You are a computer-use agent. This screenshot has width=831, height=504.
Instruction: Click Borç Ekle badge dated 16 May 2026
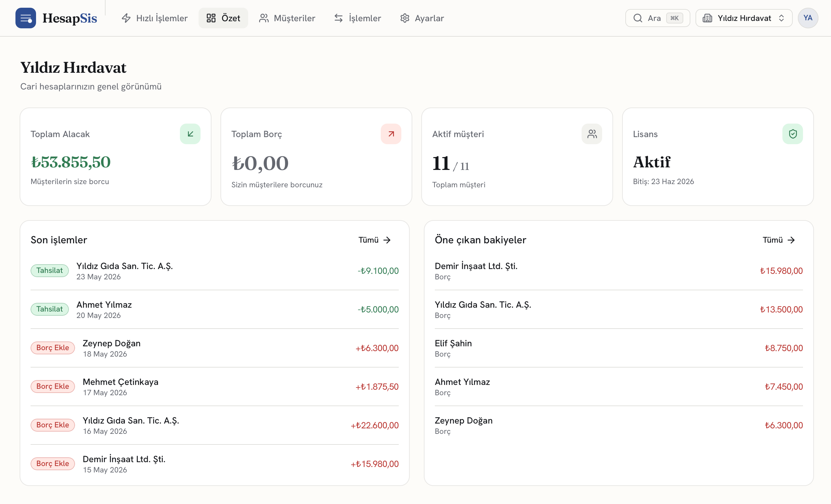[x=52, y=425]
